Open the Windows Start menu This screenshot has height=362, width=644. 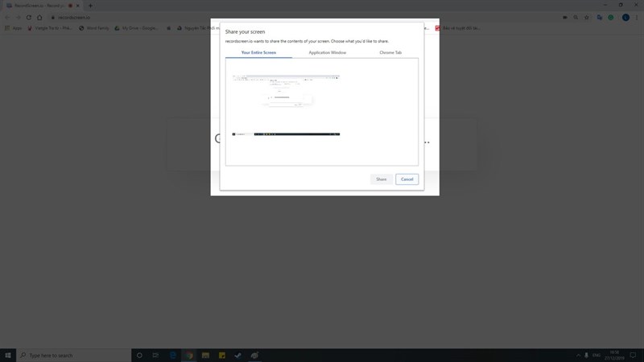(8, 356)
